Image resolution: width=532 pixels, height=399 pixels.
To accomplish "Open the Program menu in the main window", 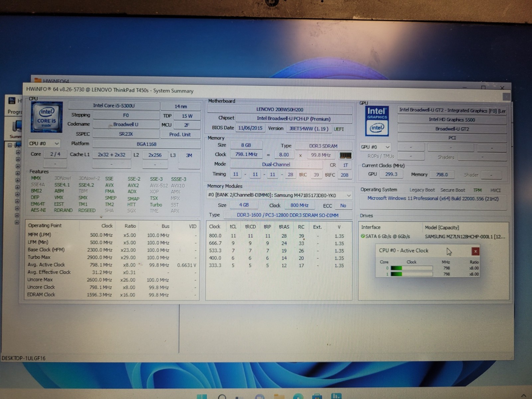I will (x=15, y=112).
